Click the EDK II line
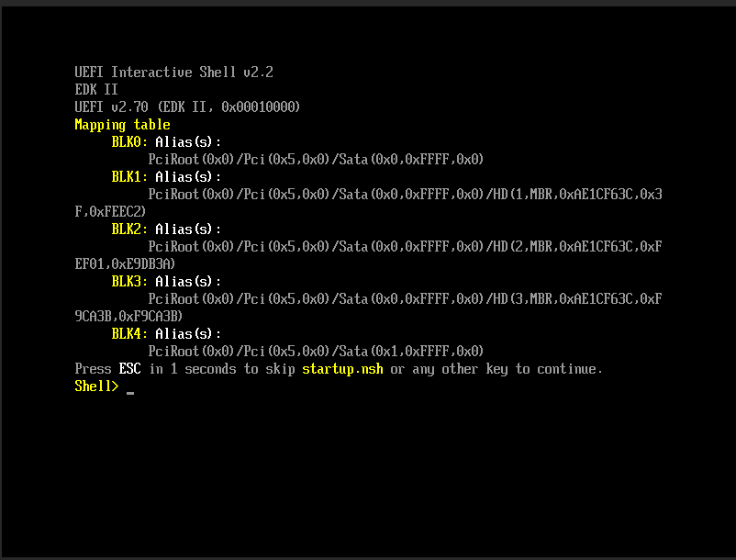736x560 pixels. (x=96, y=90)
